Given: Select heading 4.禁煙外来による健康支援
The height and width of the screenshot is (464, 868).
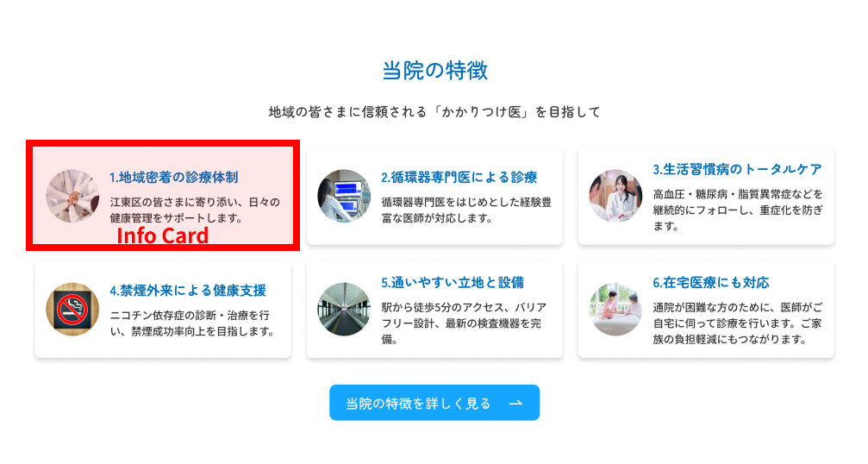Looking at the screenshot, I should 188,290.
